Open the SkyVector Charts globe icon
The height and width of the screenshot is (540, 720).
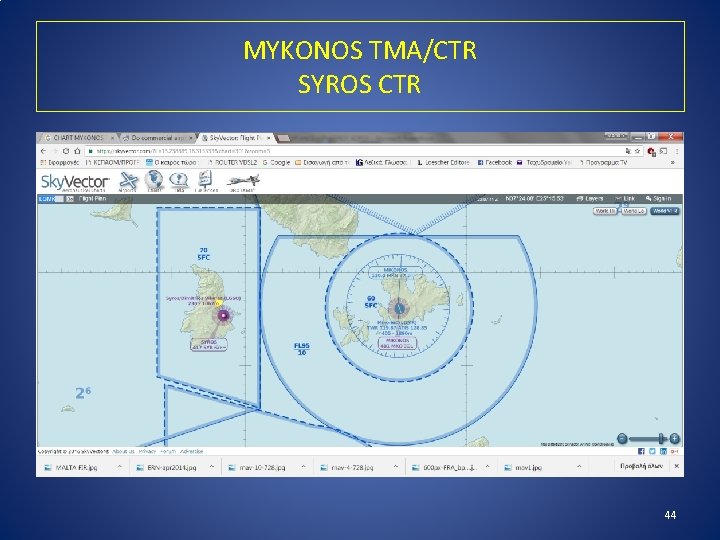pyautogui.click(x=154, y=180)
